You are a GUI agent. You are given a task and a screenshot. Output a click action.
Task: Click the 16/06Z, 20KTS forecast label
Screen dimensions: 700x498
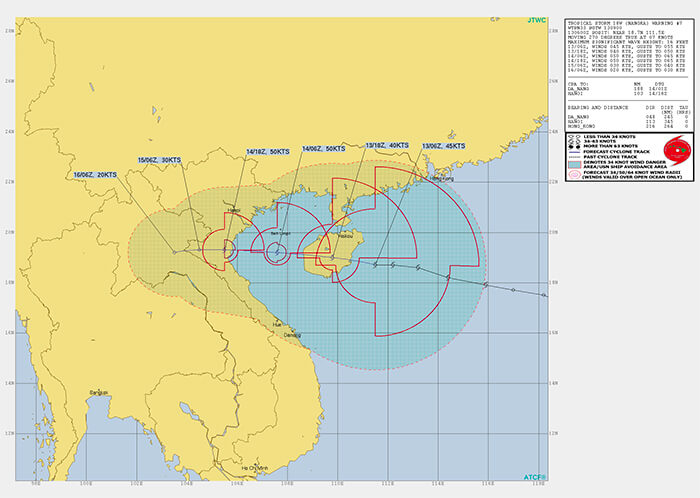pos(95,175)
